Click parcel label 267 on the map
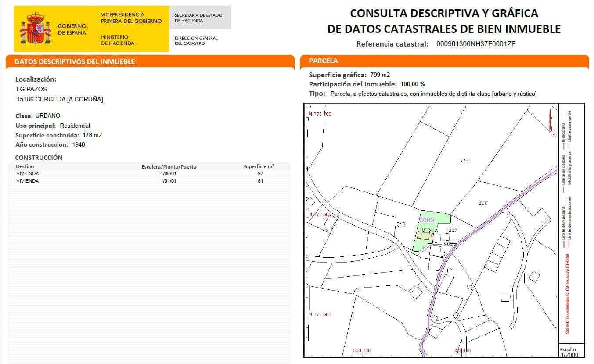The width and height of the screenshot is (594, 364). (x=453, y=230)
